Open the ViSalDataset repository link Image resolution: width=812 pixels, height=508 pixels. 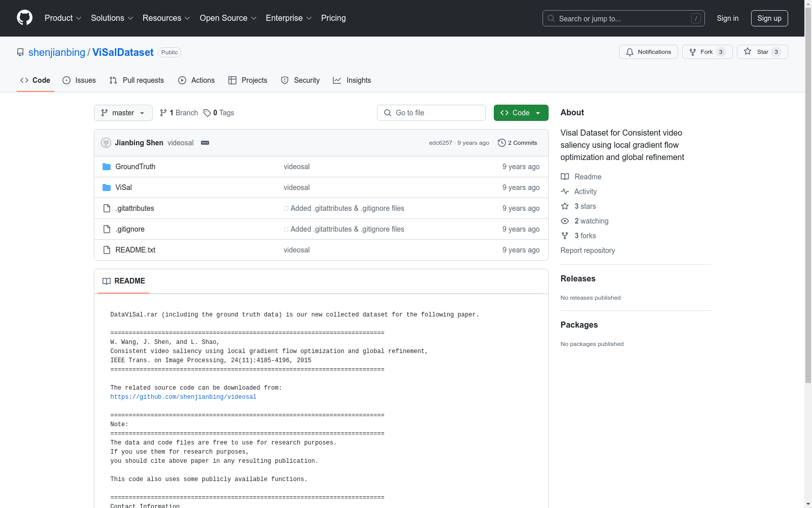(123, 52)
